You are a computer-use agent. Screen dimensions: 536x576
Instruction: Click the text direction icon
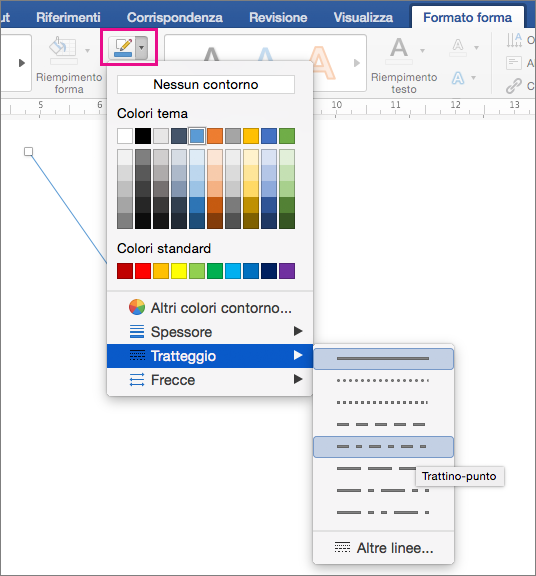[514, 40]
